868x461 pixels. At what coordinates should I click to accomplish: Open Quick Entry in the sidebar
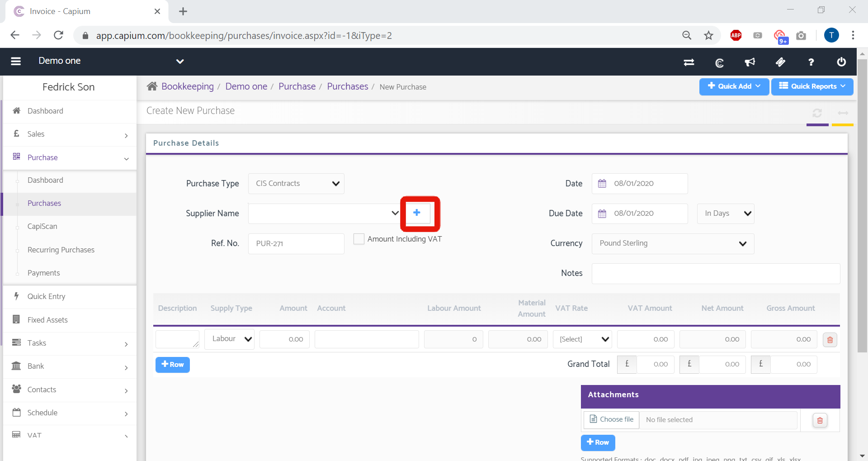click(70, 297)
